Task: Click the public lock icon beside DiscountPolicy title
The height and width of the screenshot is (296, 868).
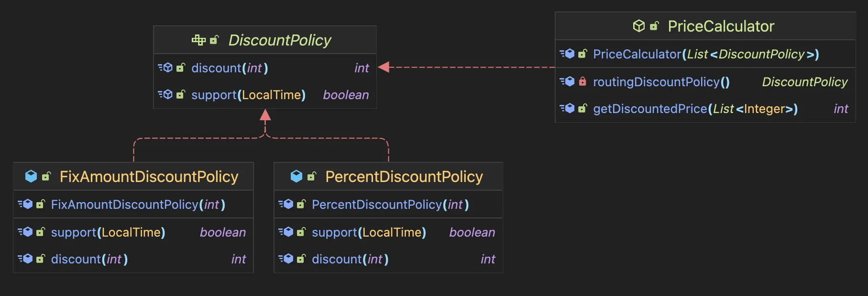Action: 214,40
